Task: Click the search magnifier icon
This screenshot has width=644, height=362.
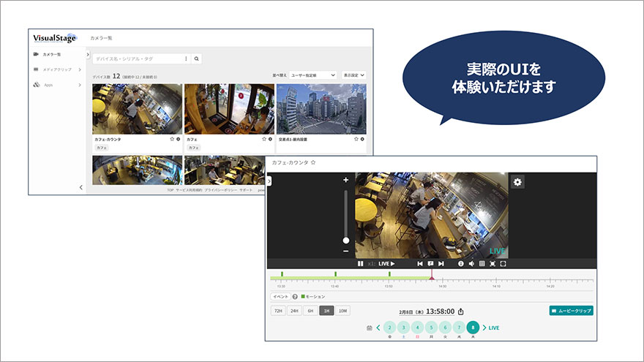Action: tap(197, 59)
